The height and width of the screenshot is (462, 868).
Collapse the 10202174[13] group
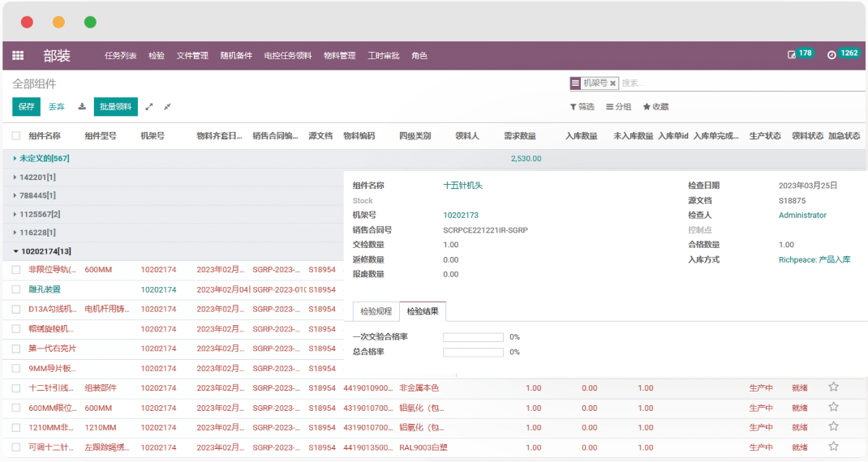45,251
